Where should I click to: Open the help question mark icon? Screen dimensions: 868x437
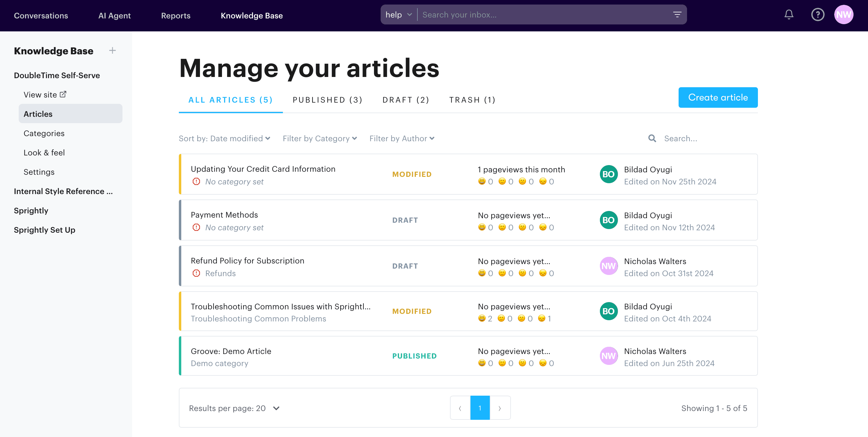[x=817, y=14]
